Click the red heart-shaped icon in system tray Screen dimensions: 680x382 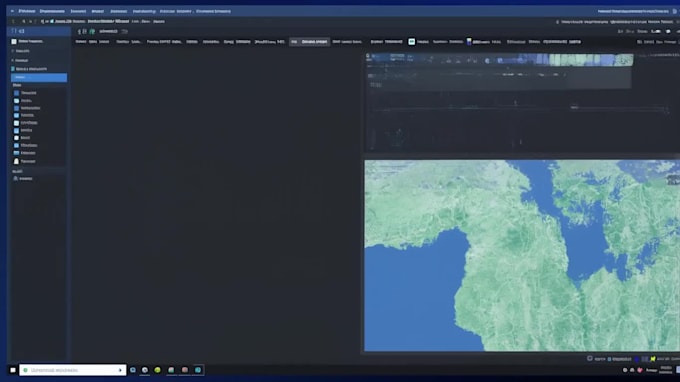(x=640, y=370)
